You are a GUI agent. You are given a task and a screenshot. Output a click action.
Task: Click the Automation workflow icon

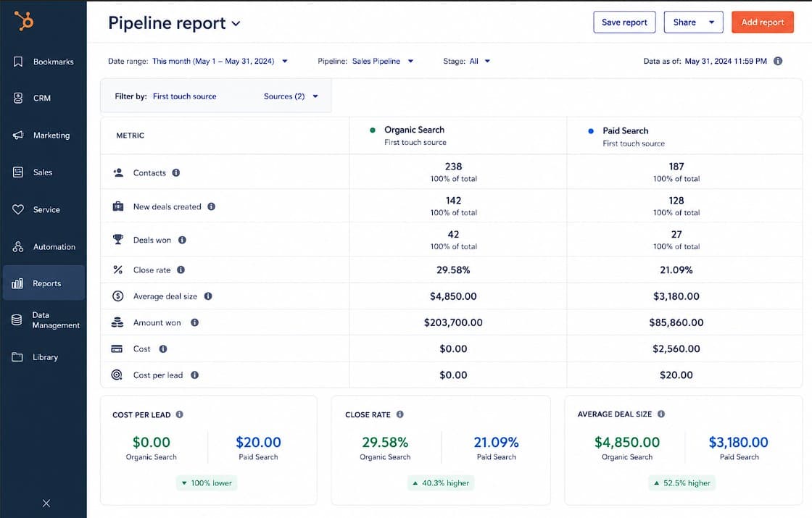coord(18,247)
